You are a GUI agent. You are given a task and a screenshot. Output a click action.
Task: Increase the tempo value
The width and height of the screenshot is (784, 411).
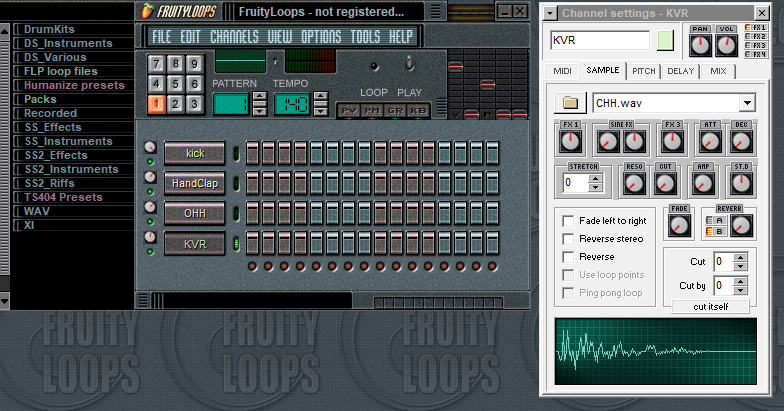[320, 97]
